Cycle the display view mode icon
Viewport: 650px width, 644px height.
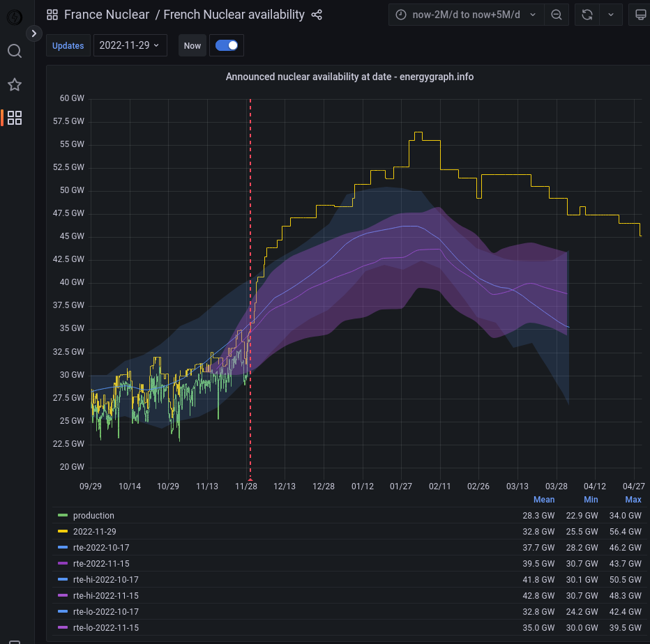point(640,15)
